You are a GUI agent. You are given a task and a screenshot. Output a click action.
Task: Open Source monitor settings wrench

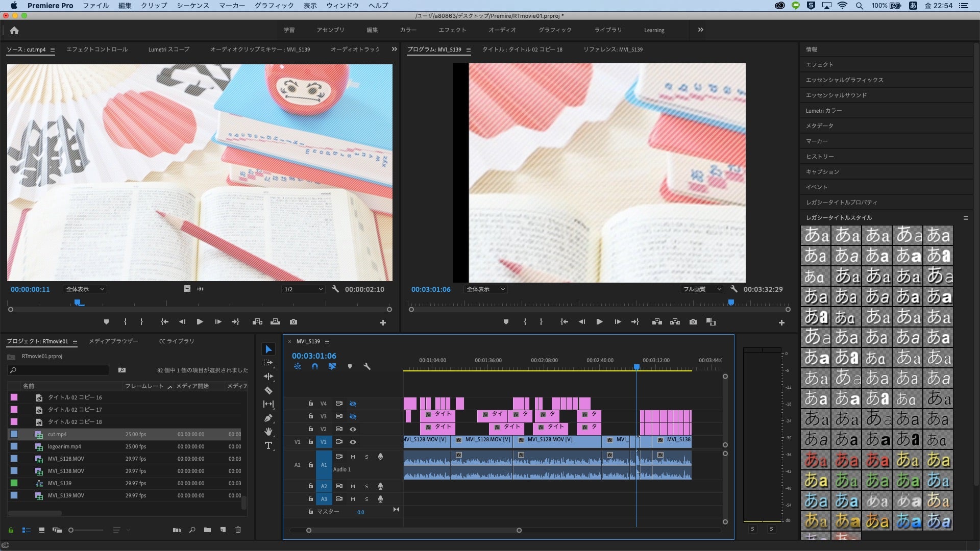pos(335,289)
